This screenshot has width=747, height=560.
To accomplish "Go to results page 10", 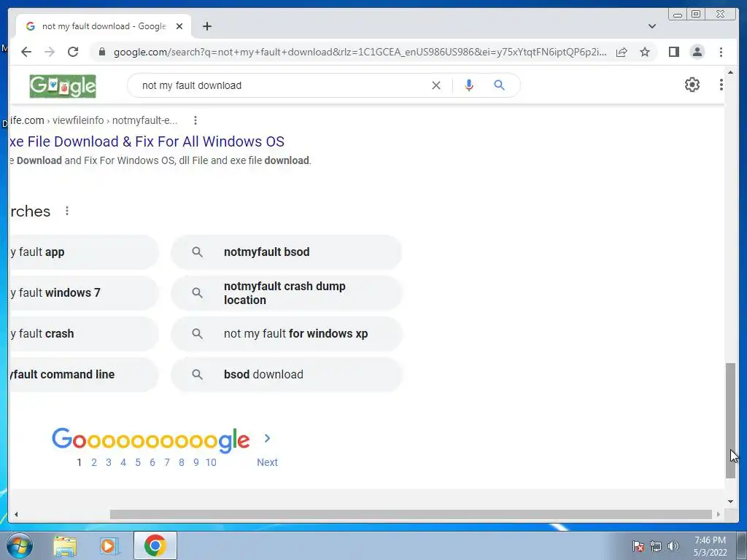I will pyautogui.click(x=211, y=462).
